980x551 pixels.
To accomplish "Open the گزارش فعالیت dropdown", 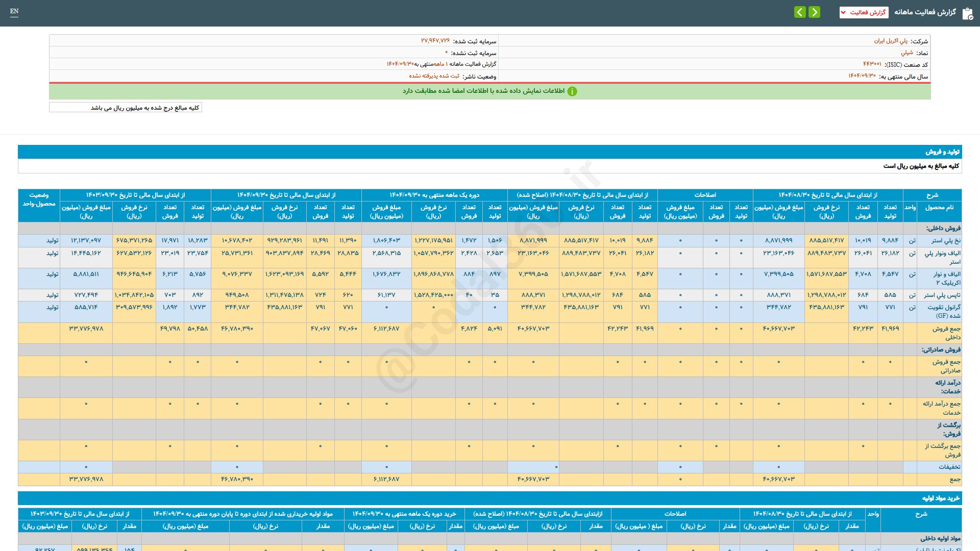I will [x=864, y=12].
